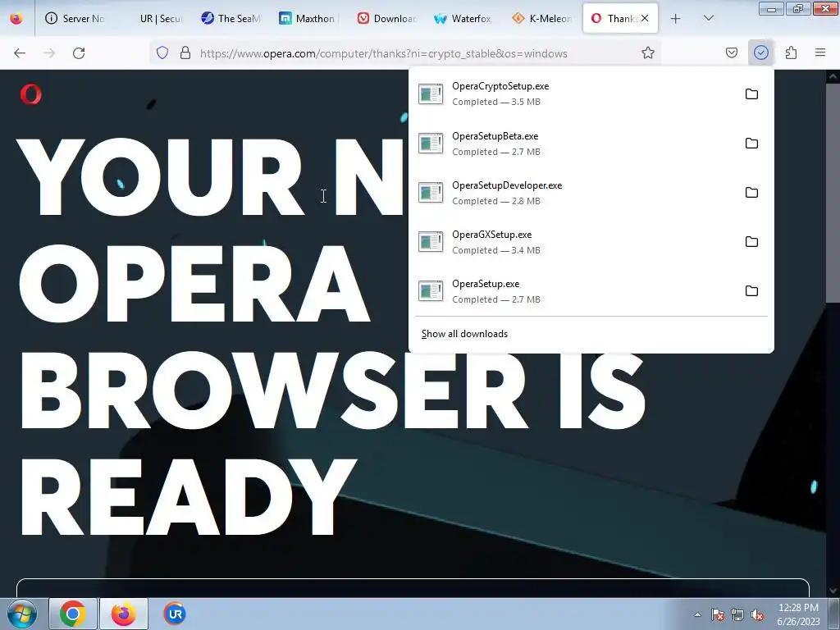Toggle the Downloads panel toolbar button
Viewport: 840px width, 630px height.
point(760,52)
